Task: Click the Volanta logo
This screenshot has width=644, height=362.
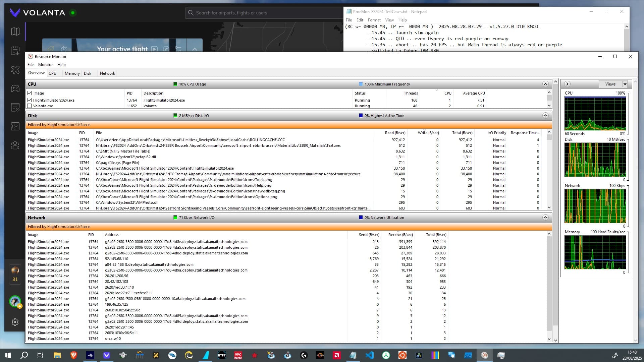Action: (x=37, y=13)
